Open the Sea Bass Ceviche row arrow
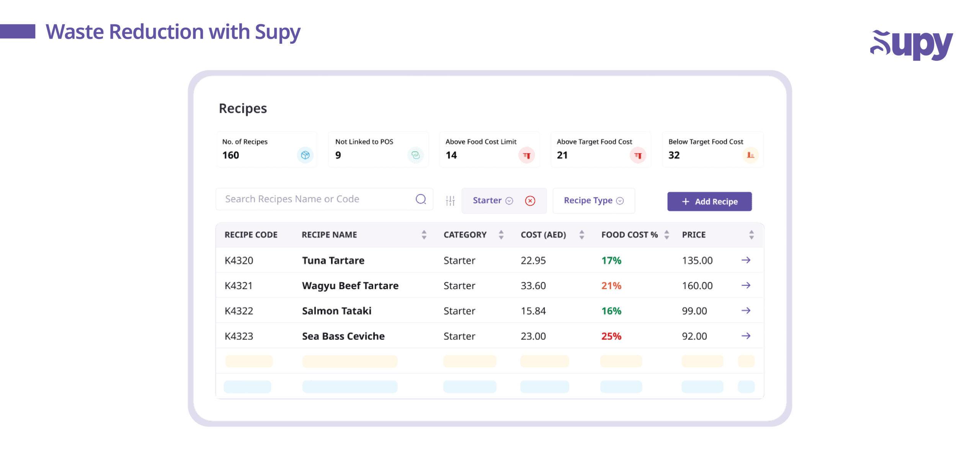 tap(746, 336)
